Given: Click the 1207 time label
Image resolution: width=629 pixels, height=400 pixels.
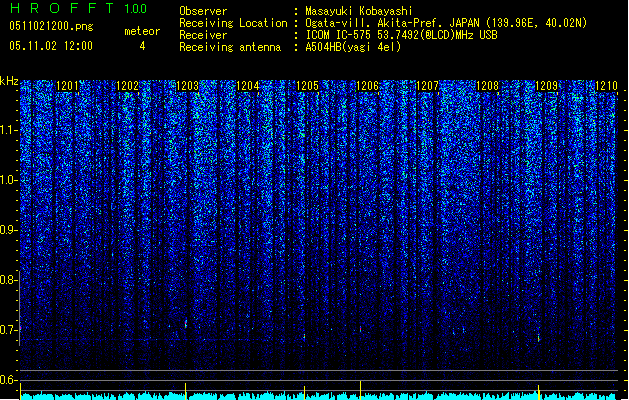Looking at the screenshot, I should coord(427,86).
